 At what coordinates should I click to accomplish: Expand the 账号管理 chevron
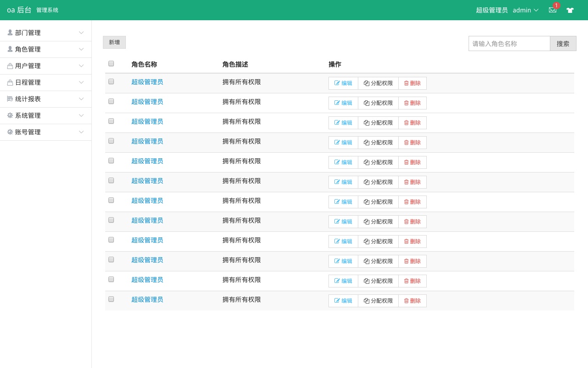coord(81,132)
